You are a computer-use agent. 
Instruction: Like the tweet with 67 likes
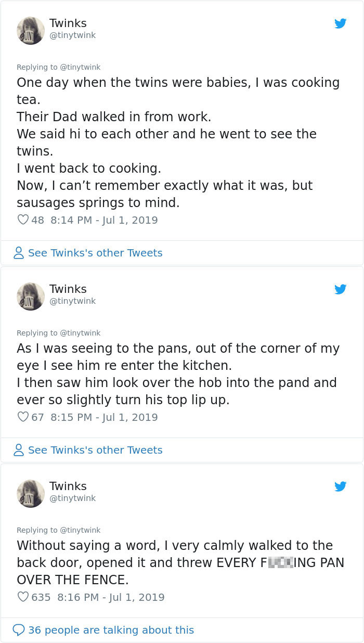pyautogui.click(x=23, y=417)
